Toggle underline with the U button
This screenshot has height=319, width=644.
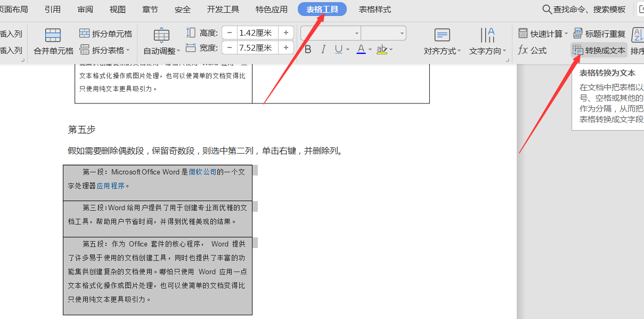point(338,50)
